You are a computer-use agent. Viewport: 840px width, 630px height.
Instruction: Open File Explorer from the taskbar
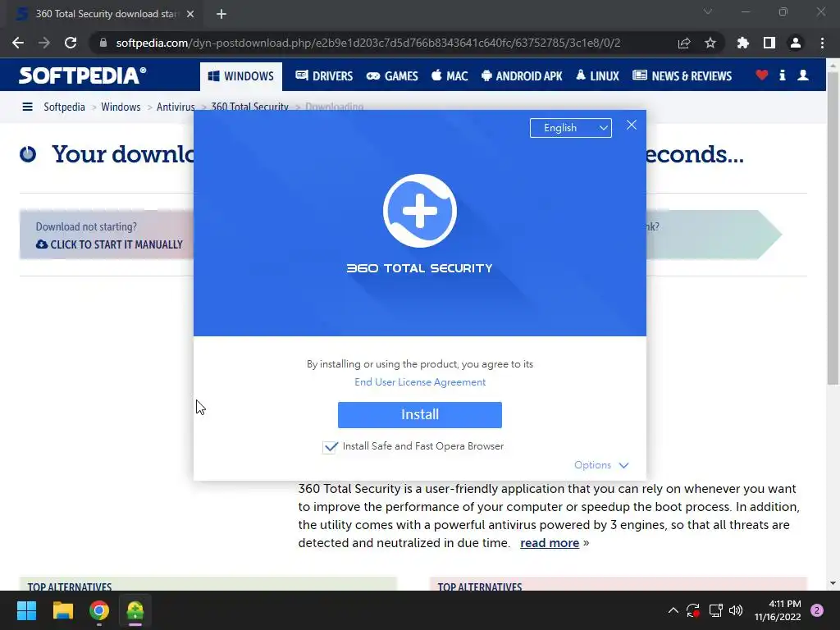click(x=62, y=610)
